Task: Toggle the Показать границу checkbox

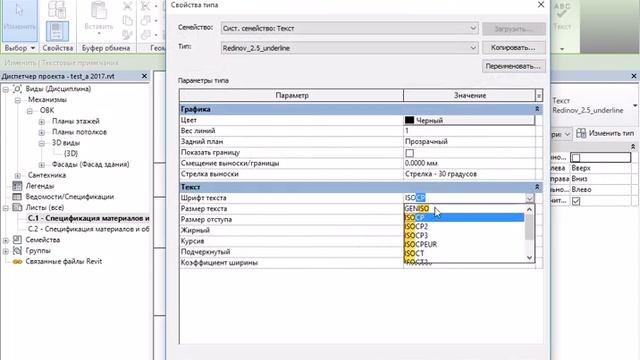Action: (409, 153)
